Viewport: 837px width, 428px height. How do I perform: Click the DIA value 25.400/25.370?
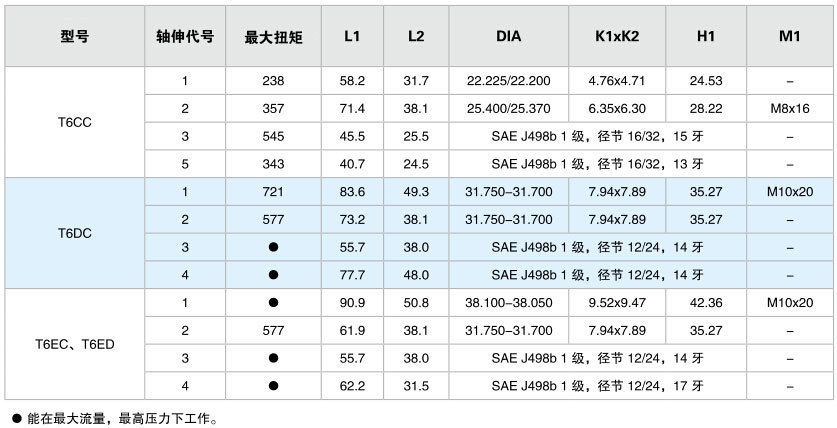click(507, 108)
